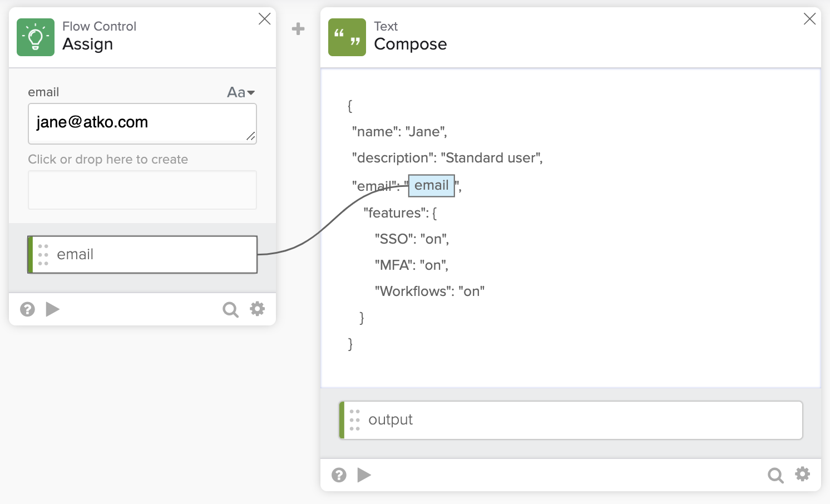
Task: Expand the Aa field type dropdown
Action: (241, 92)
